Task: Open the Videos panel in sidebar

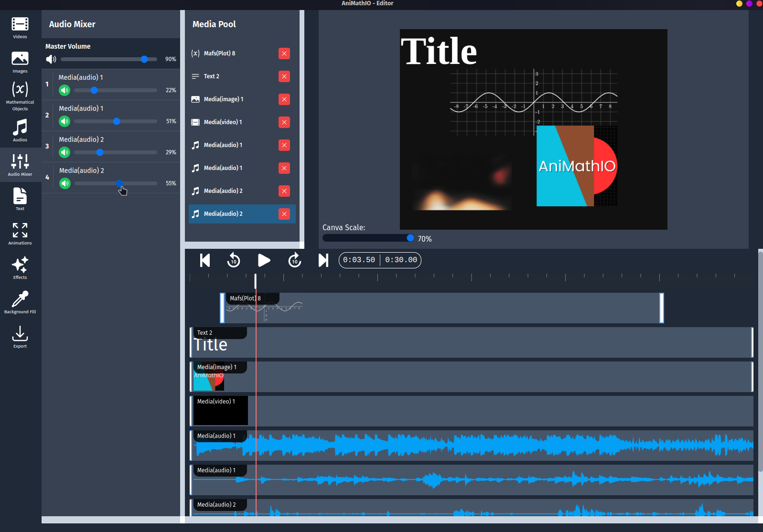Action: (20, 28)
